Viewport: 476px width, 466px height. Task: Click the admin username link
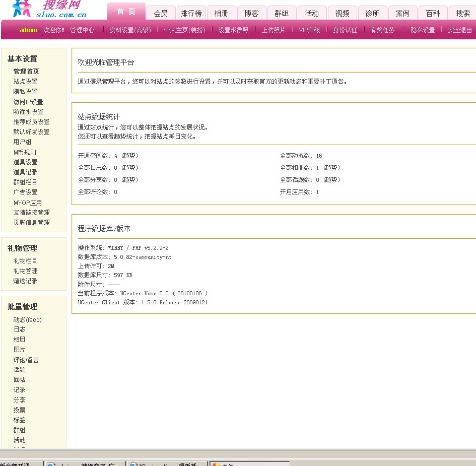point(28,30)
